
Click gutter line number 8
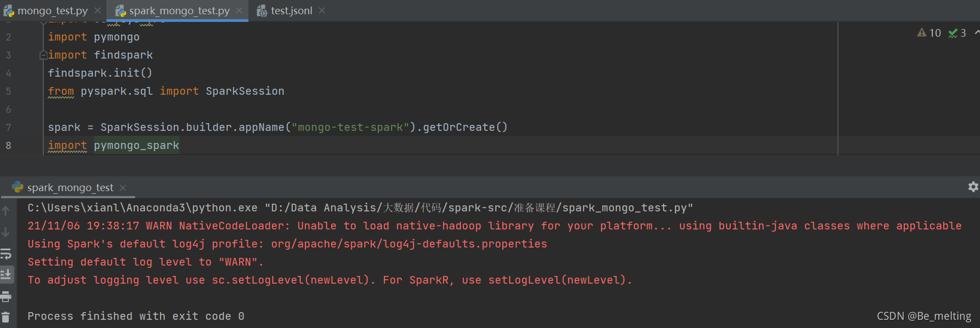[x=8, y=145]
